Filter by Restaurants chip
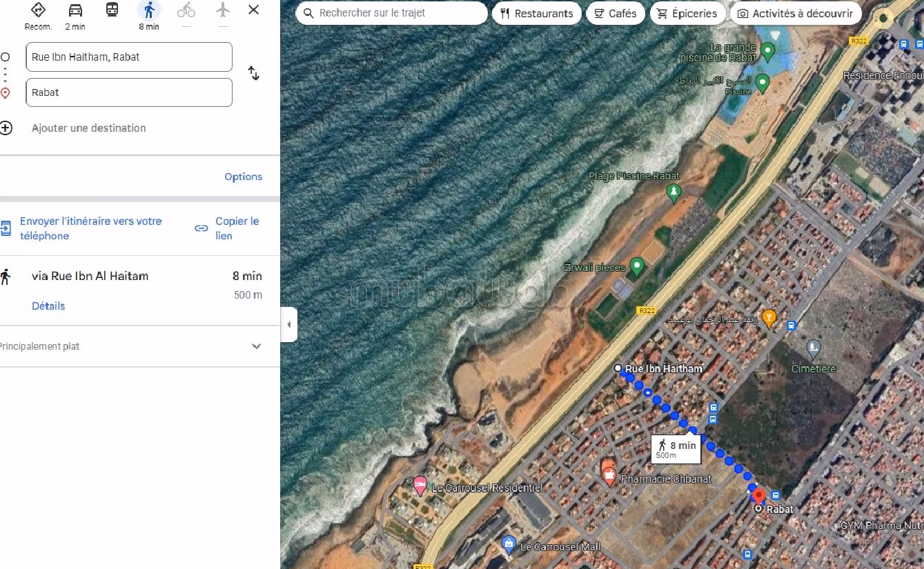The height and width of the screenshot is (569, 924). pyautogui.click(x=537, y=13)
